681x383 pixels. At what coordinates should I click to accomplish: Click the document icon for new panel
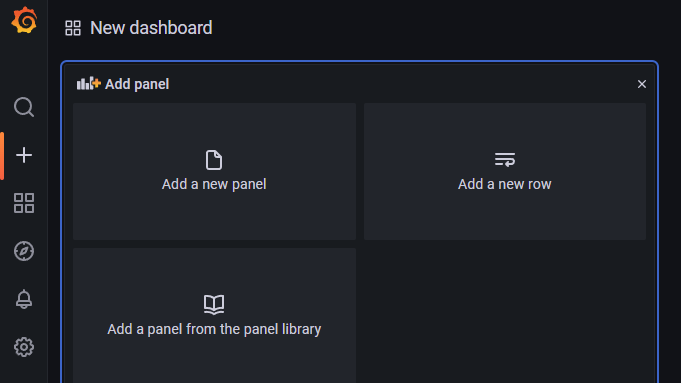click(214, 160)
